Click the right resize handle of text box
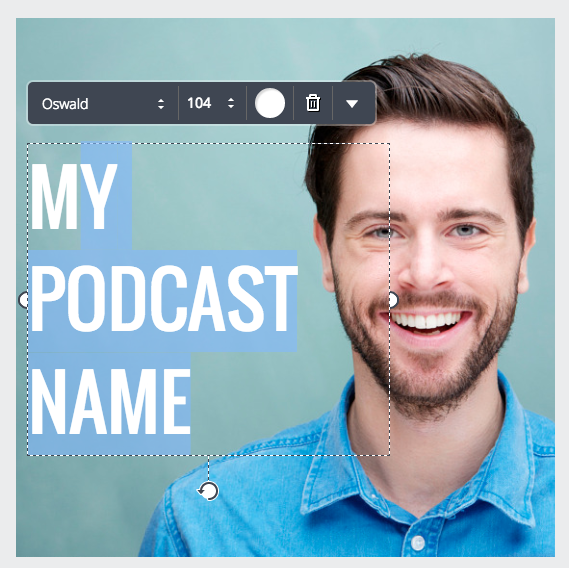This screenshot has height=568, width=569. coord(393,300)
